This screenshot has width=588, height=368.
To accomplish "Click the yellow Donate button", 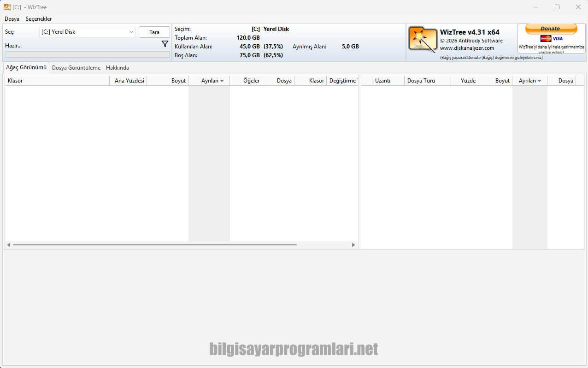I will (551, 29).
